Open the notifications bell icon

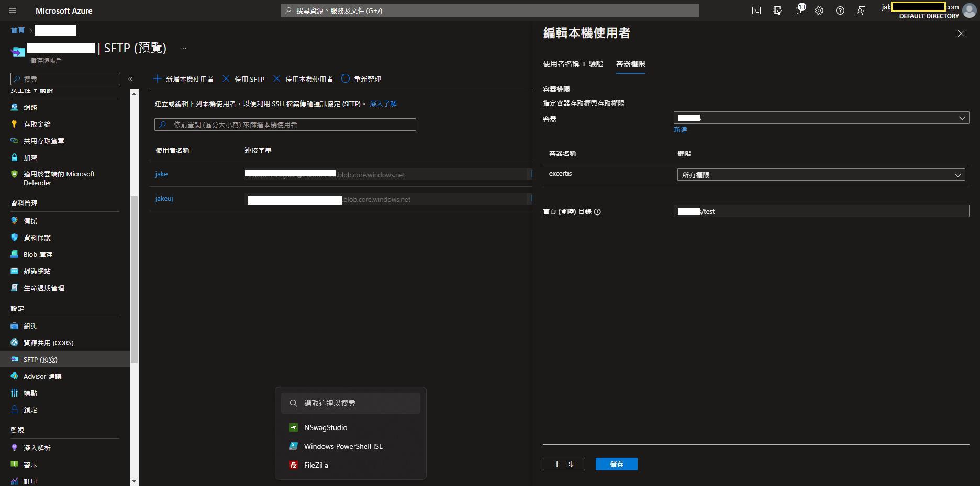point(798,10)
